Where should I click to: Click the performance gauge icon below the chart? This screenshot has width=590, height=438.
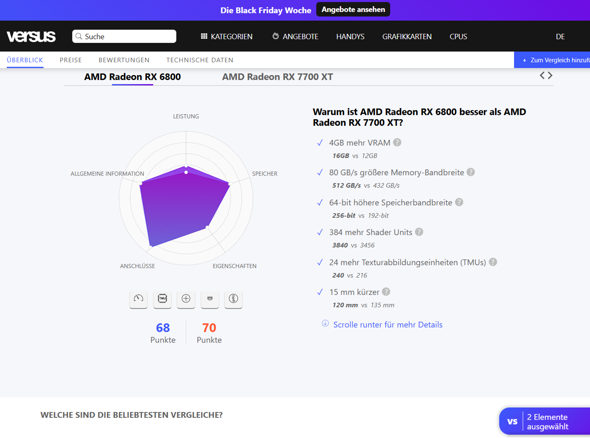click(x=138, y=299)
